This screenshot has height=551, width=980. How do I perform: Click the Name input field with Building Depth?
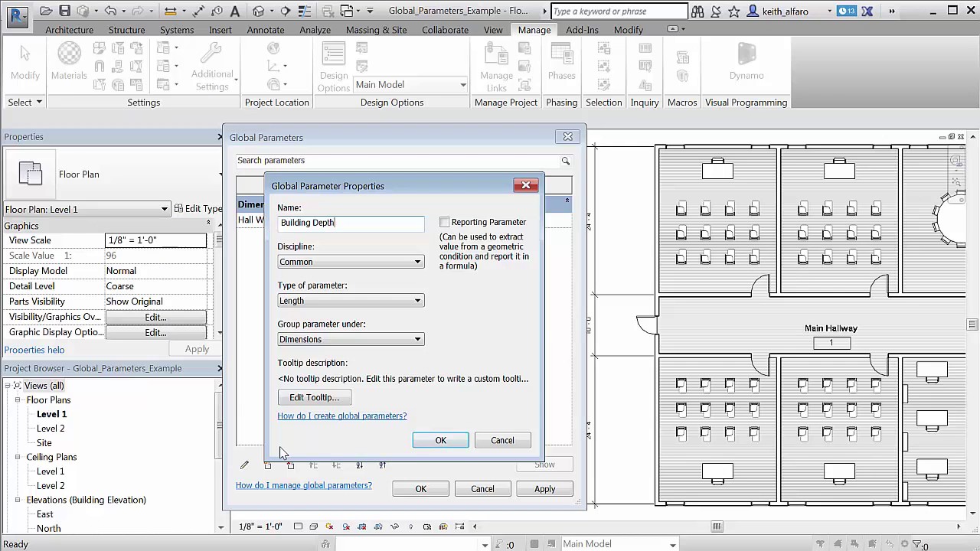(x=351, y=223)
